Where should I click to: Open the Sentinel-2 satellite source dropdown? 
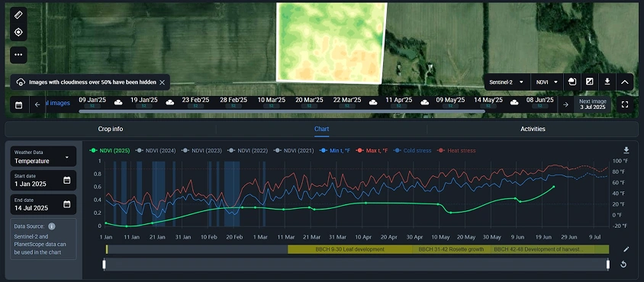(x=507, y=82)
